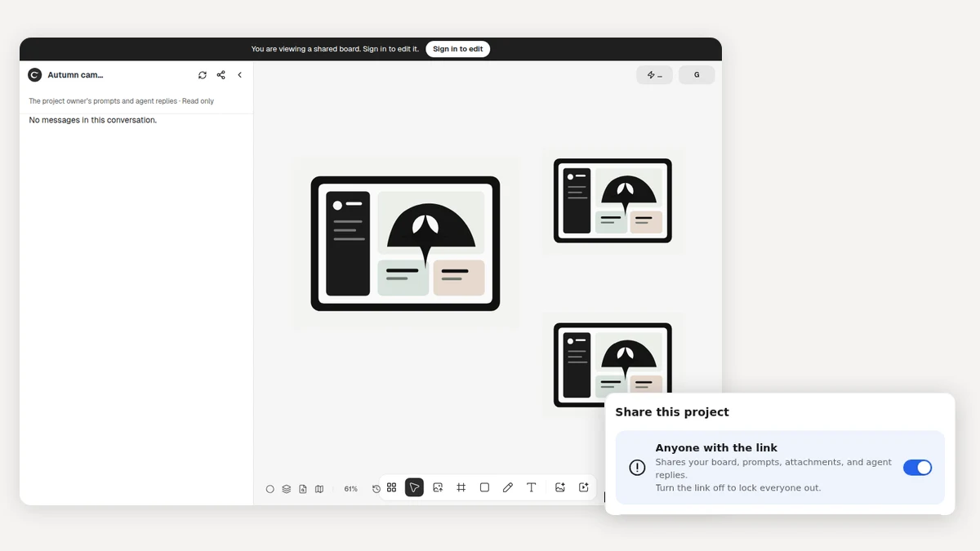Open the 61% zoom level control
Screen dimensions: 980x551
pyautogui.click(x=350, y=489)
